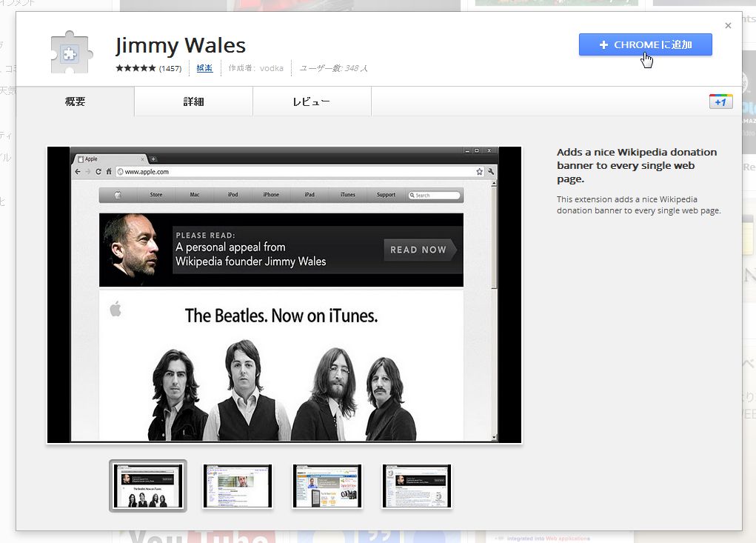Click the Apple logo in preview navbar
The width and height of the screenshot is (756, 543).
coord(118,195)
